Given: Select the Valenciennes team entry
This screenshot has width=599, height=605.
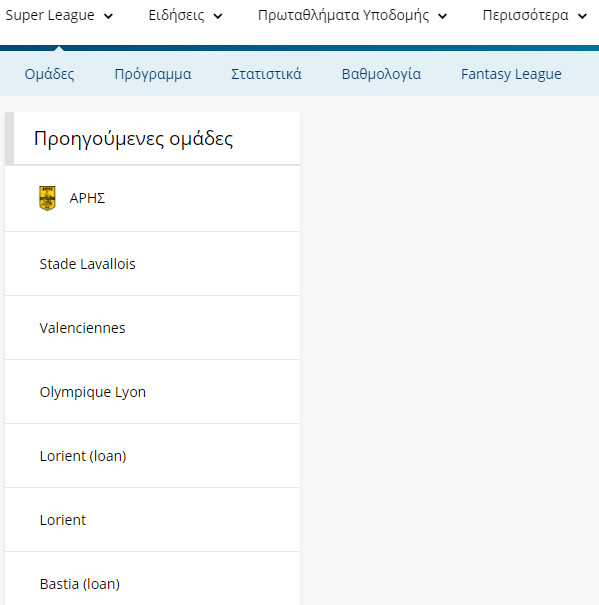Looking at the screenshot, I should pyautogui.click(x=152, y=328).
